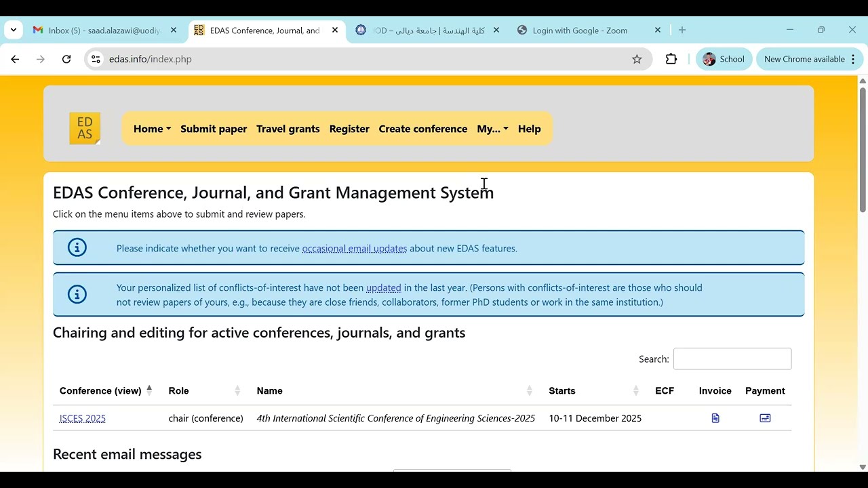Image resolution: width=868 pixels, height=488 pixels.
Task: Click the conference name '4th International Scientific Conference' cell
Action: tap(396, 418)
